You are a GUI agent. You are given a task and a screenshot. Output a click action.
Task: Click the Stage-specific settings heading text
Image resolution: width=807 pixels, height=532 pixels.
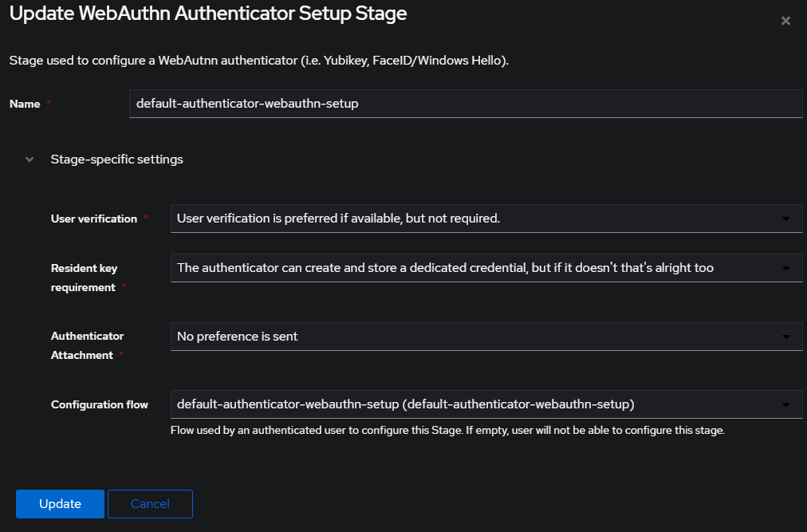(117, 160)
